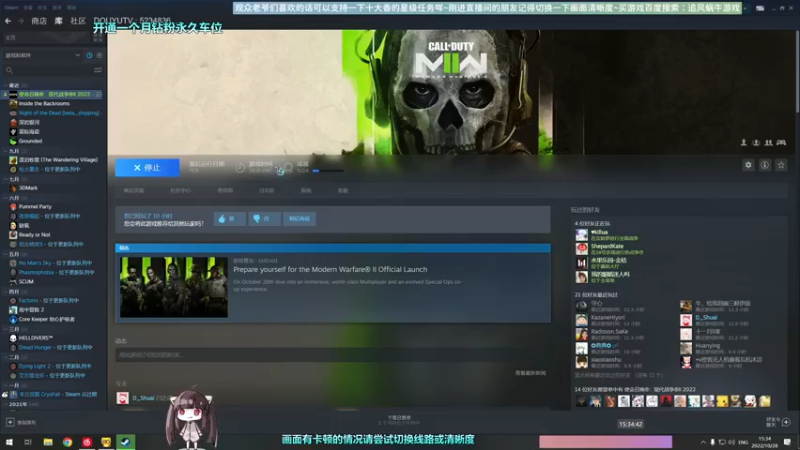The image size is (800, 450).
Task: Open friend ShepardKate's profile
Action: tap(607, 246)
